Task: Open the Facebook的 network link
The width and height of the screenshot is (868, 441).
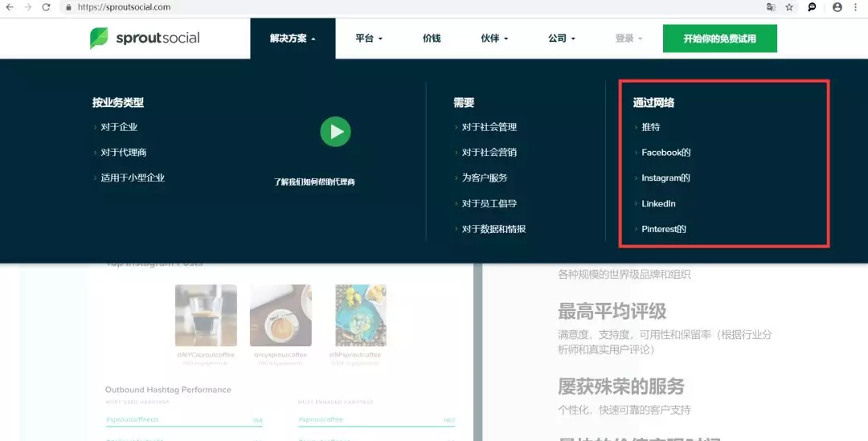Action: click(x=666, y=152)
